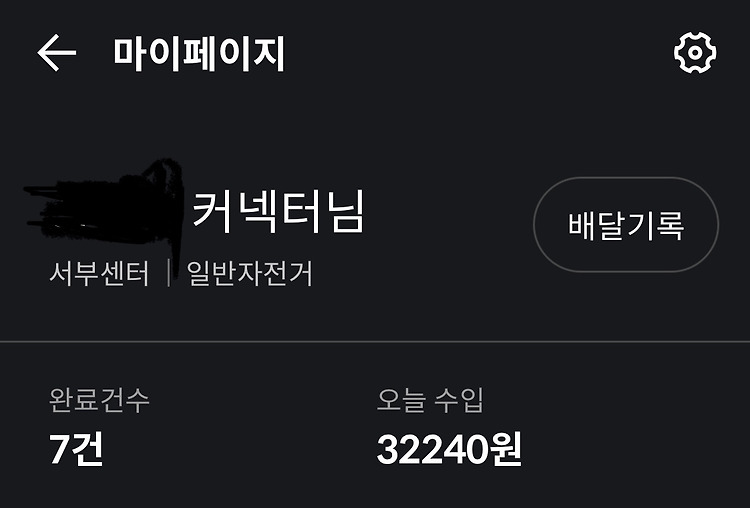Click the blacked-out rider name
This screenshot has width=750, height=508.
click(104, 208)
